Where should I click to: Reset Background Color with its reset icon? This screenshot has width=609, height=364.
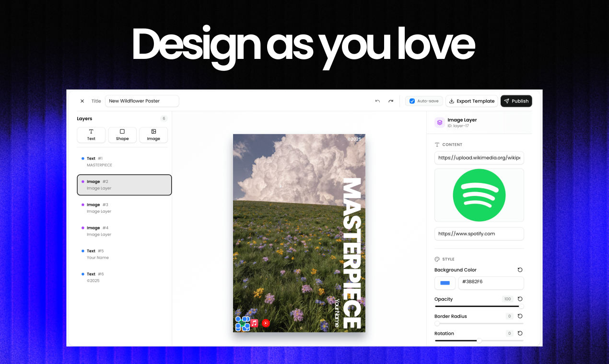pyautogui.click(x=520, y=270)
